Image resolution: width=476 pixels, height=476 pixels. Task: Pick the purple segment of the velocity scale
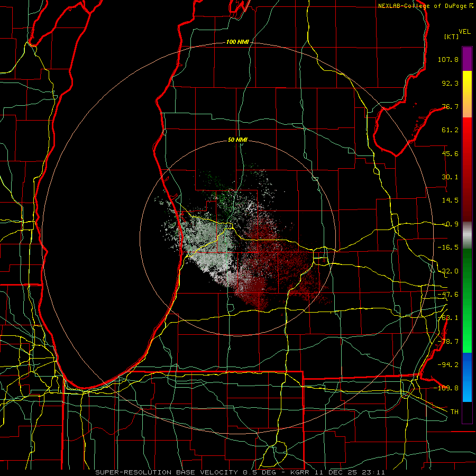pos(467,59)
